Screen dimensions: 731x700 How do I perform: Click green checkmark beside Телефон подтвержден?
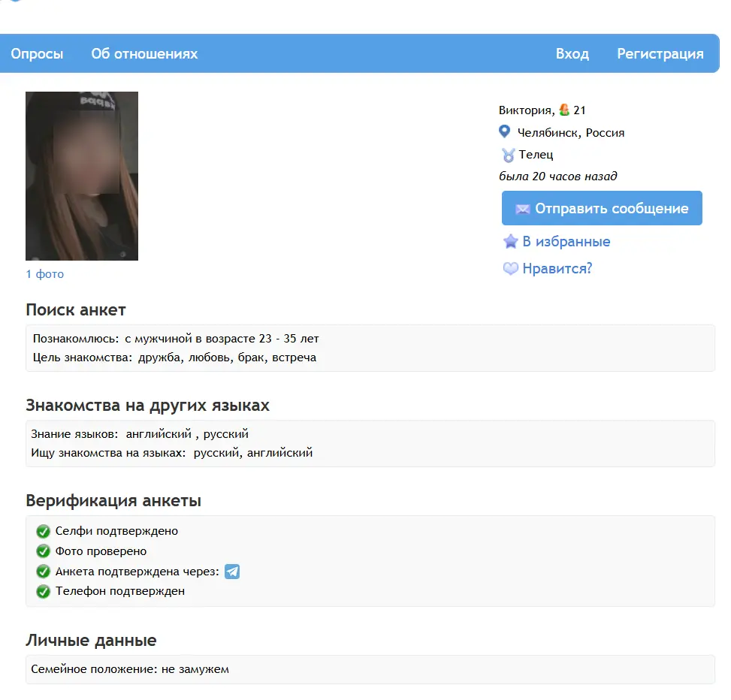click(43, 592)
